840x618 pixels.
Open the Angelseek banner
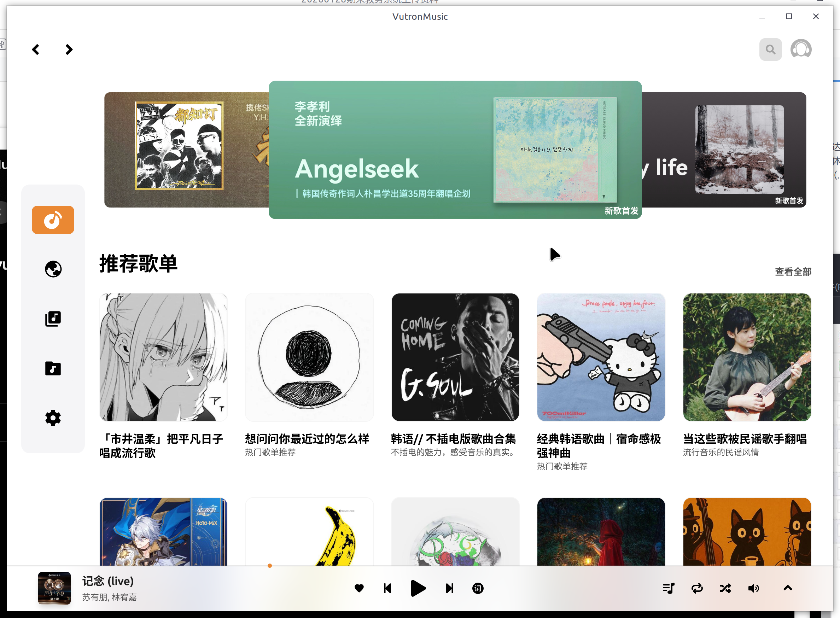pyautogui.click(x=455, y=150)
